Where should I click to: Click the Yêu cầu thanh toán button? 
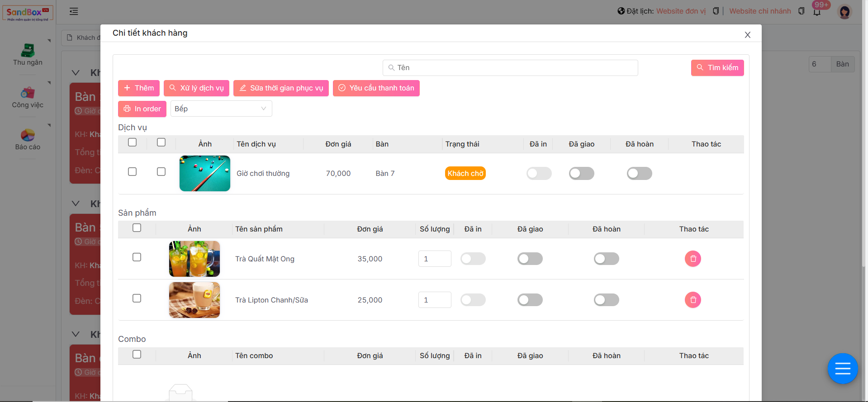376,88
